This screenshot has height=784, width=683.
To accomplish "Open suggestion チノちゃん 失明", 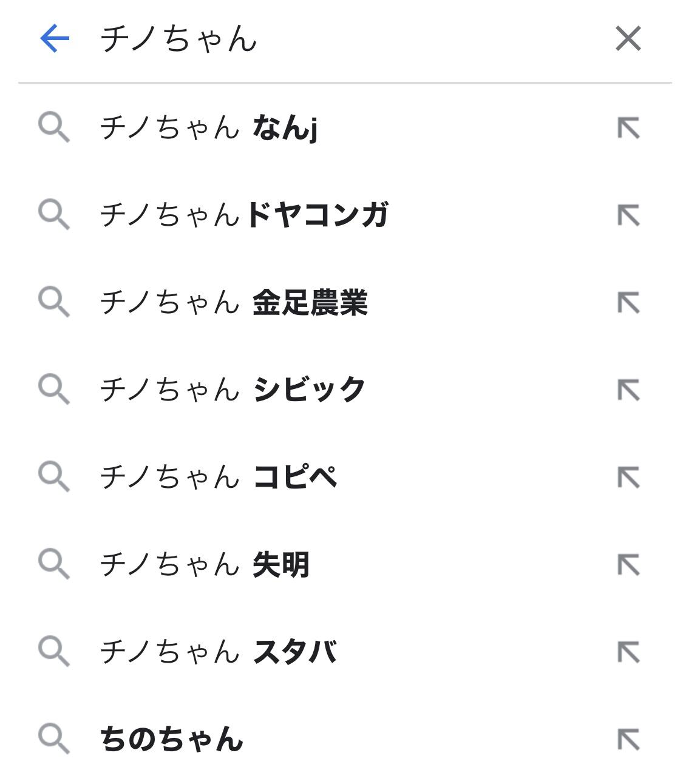I will click(205, 564).
